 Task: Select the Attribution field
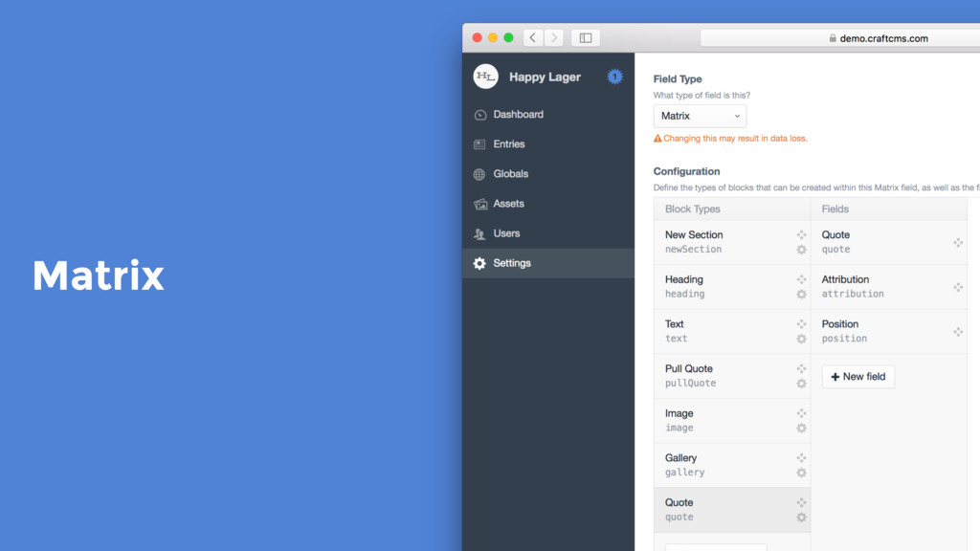pos(889,287)
